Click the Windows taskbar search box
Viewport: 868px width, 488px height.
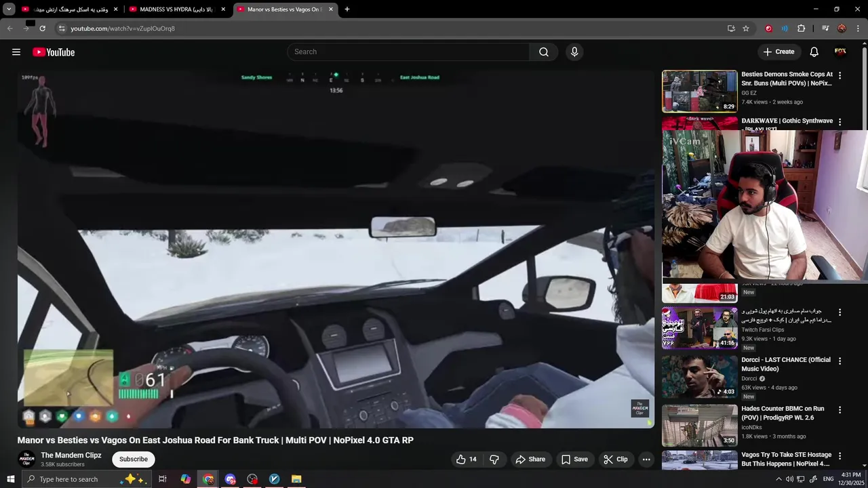tap(85, 479)
